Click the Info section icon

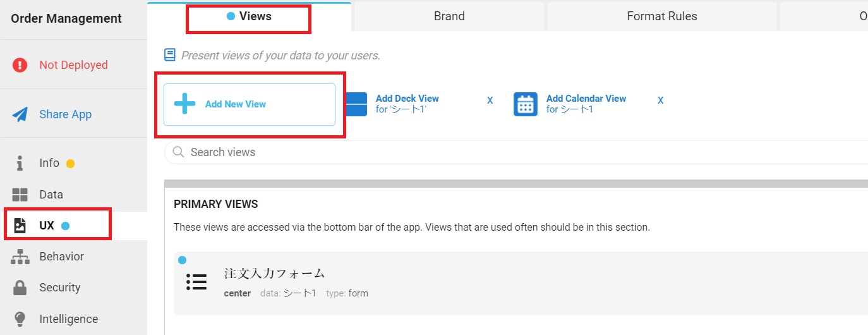coord(20,163)
